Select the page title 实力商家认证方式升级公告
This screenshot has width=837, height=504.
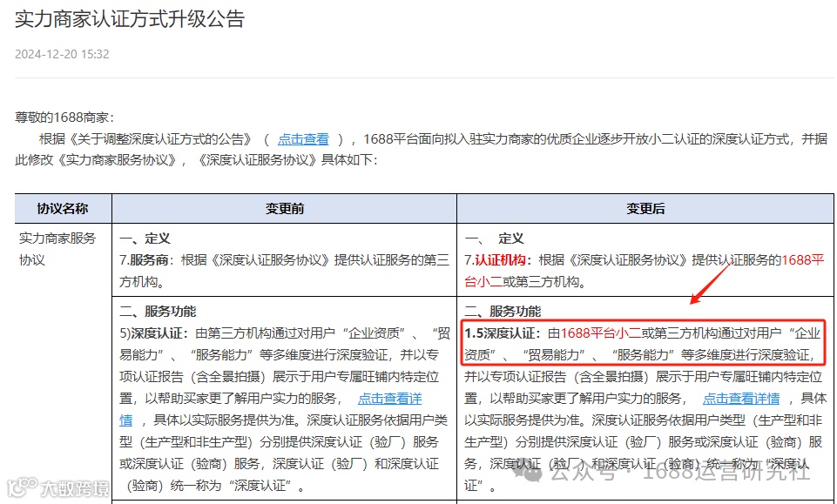[130, 19]
